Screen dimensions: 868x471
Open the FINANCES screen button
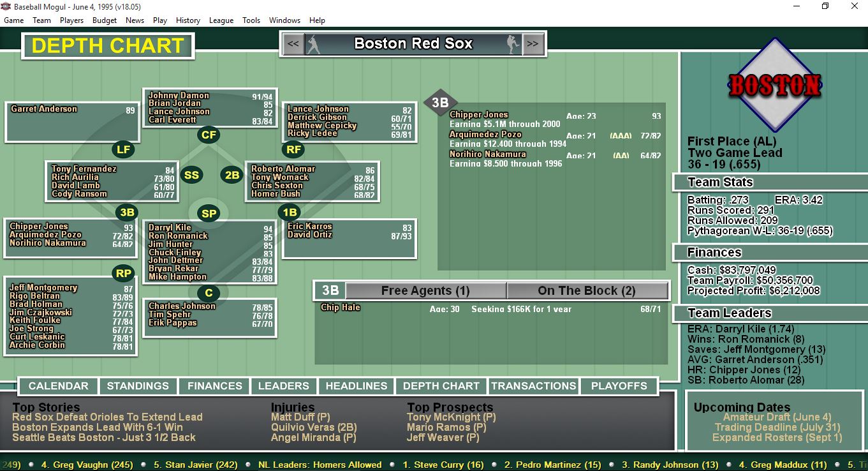(x=215, y=386)
